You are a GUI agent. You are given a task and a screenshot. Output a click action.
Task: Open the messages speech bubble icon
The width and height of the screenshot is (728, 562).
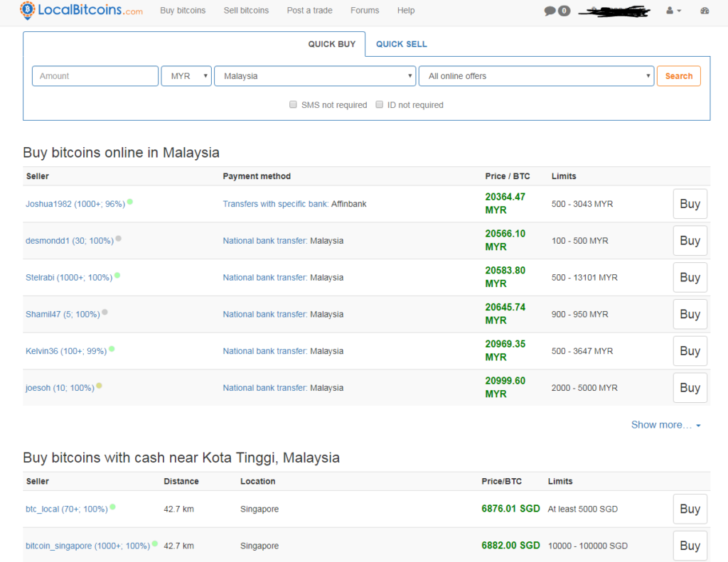click(x=550, y=11)
